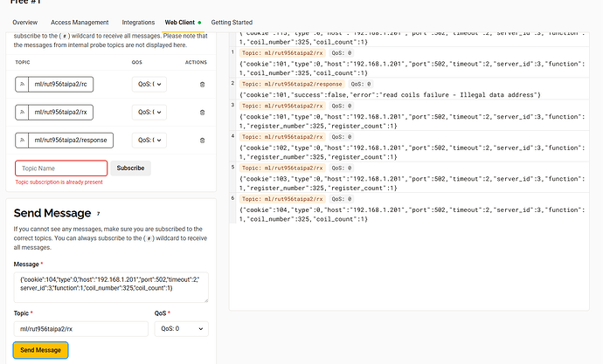Image resolution: width=603 pixels, height=364 pixels.
Task: Focus the Topic Name input field
Action: (61, 168)
